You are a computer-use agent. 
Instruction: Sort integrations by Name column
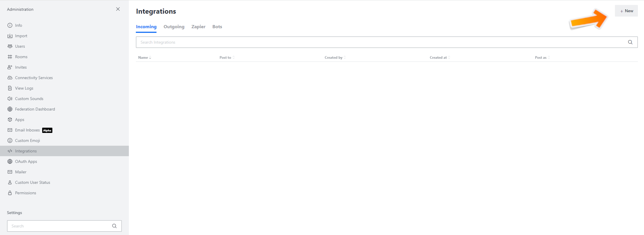coord(144,58)
